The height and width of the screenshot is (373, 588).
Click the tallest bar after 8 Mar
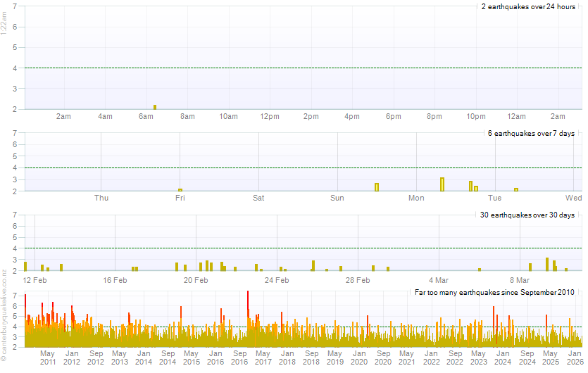[547, 264]
